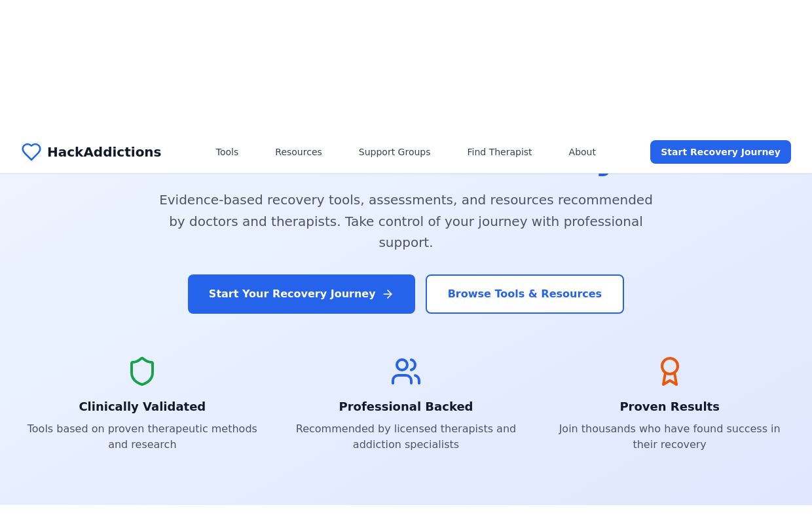Expand the Tools navigation dropdown
The width and height of the screenshot is (812, 524).
[x=227, y=152]
